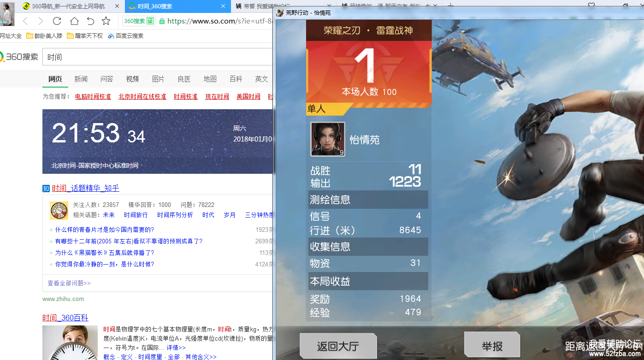Bookmark page with star icon
644x360 pixels.
click(x=106, y=21)
